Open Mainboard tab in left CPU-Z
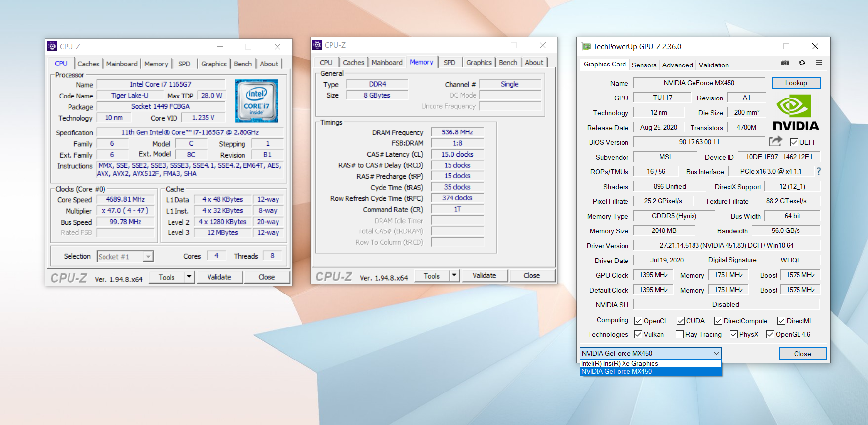 pos(122,64)
